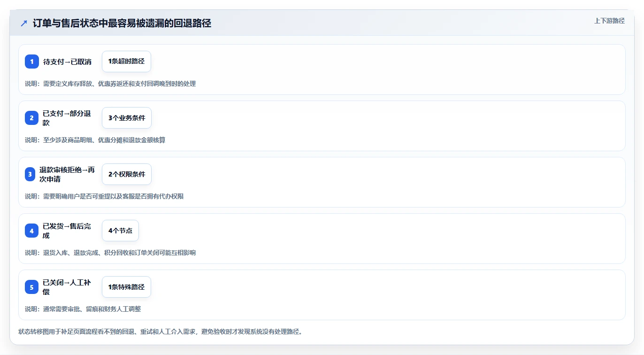Screen dimensions: 644x355
Task: Click the 已发货→售后完成 path title
Action: click(67, 231)
